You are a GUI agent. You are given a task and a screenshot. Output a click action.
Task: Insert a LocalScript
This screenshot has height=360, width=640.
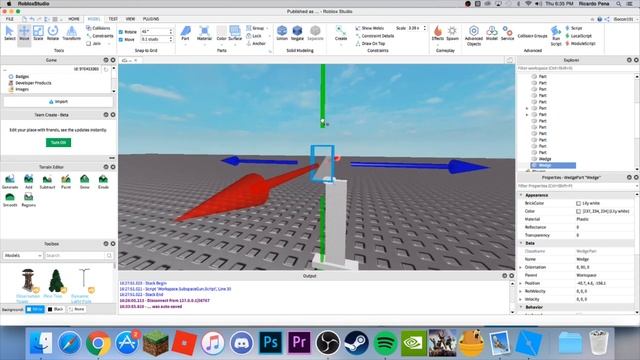tap(579, 36)
